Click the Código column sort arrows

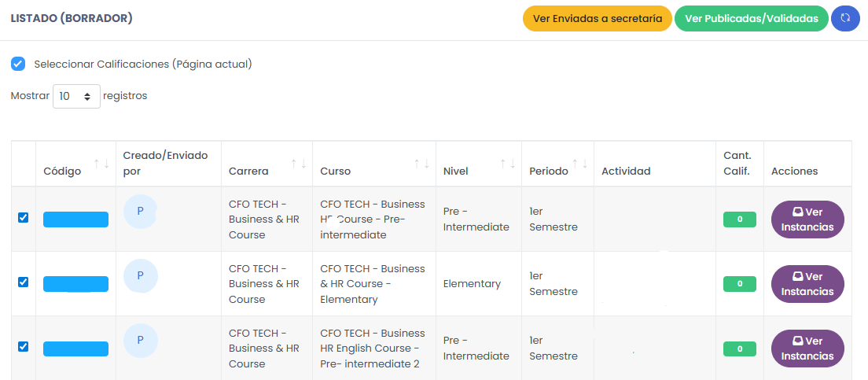pyautogui.click(x=101, y=164)
